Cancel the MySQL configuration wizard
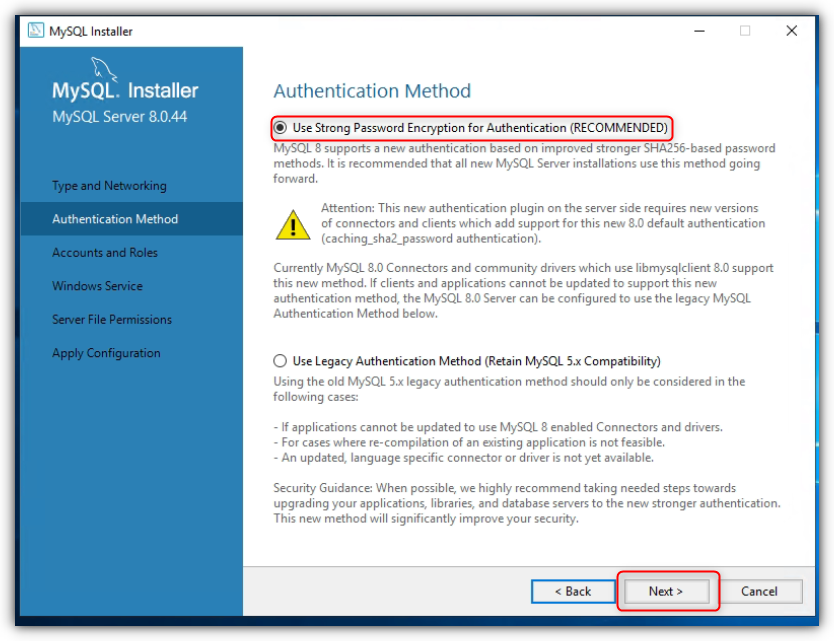The height and width of the screenshot is (641, 834). (760, 591)
